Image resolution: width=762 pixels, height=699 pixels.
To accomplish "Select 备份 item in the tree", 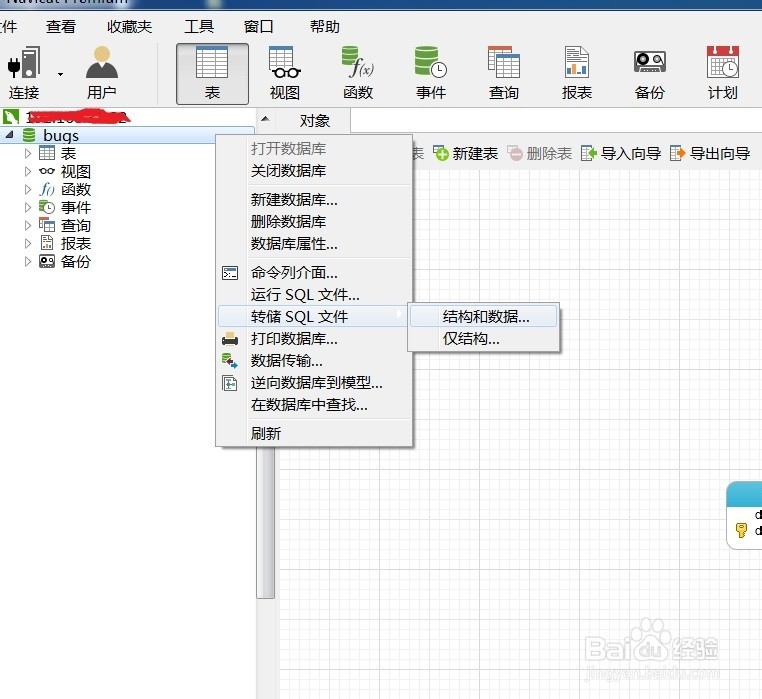I will click(76, 262).
